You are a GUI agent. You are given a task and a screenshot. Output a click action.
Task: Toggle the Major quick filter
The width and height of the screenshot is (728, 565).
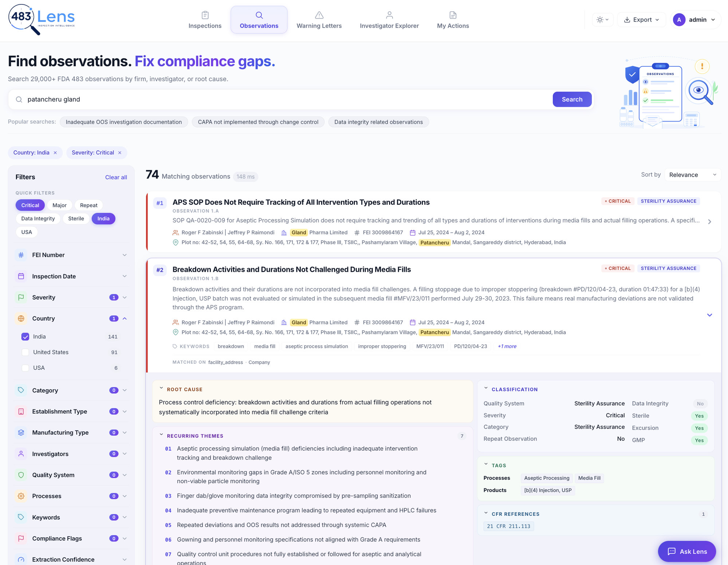tap(59, 205)
